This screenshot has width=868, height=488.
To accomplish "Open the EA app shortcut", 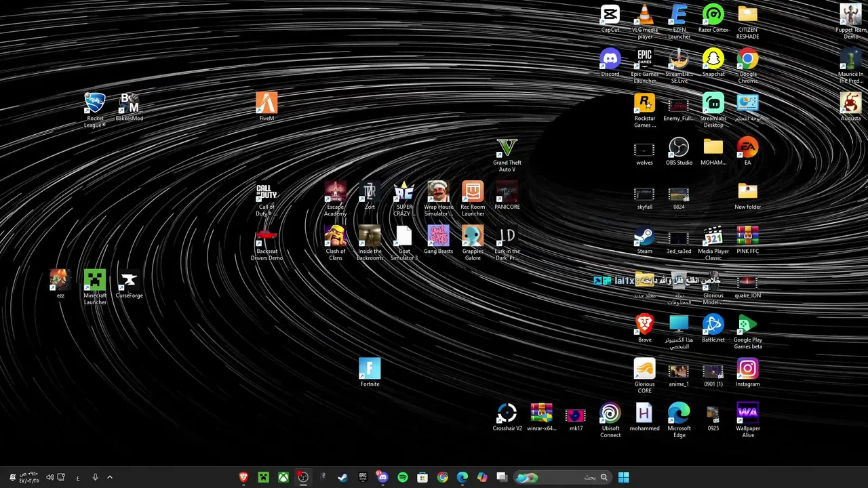I will point(747,152).
